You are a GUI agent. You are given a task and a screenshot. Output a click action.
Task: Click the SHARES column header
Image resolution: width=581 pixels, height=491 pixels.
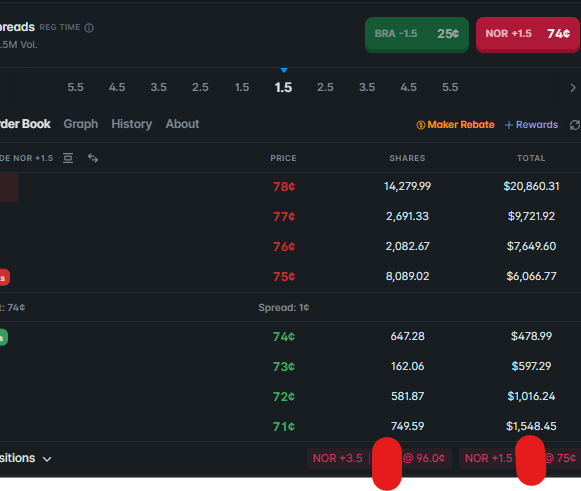[407, 158]
